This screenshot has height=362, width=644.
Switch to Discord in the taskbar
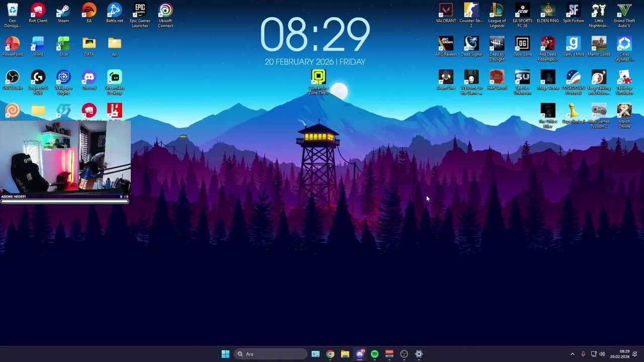[x=360, y=354]
